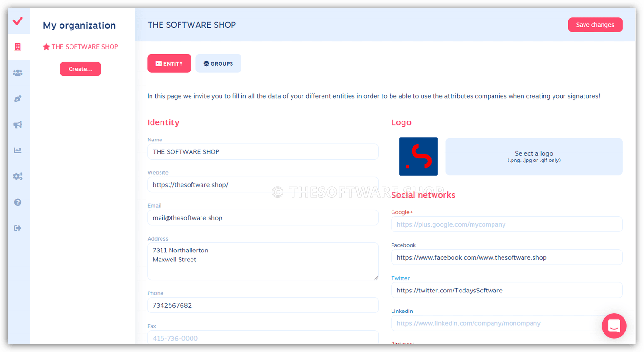Select the ENTITY tab
Viewport: 644px width, 352px height.
(x=169, y=63)
